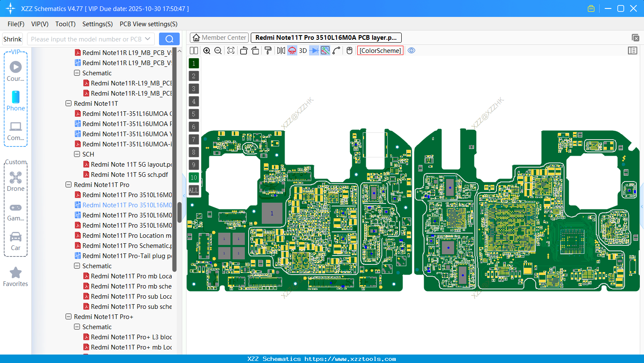Viewport: 644px width, 363px height.
Task: Switch to 3D view mode
Action: [x=303, y=50]
